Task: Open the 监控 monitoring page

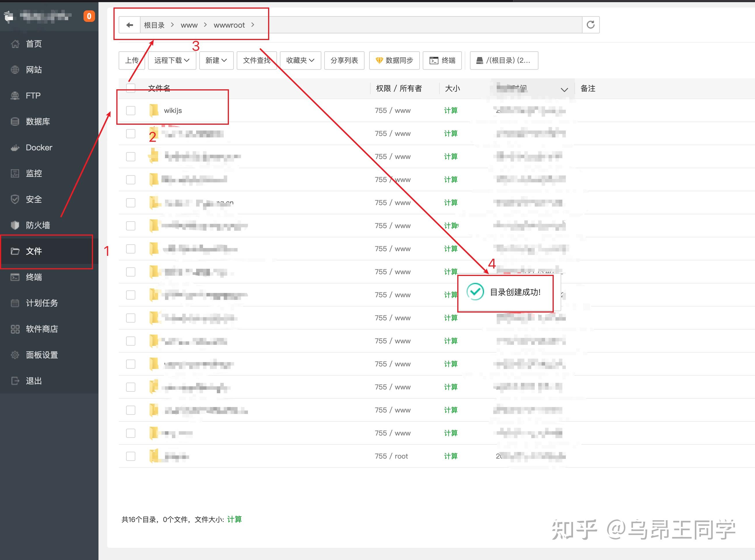Action: (34, 173)
